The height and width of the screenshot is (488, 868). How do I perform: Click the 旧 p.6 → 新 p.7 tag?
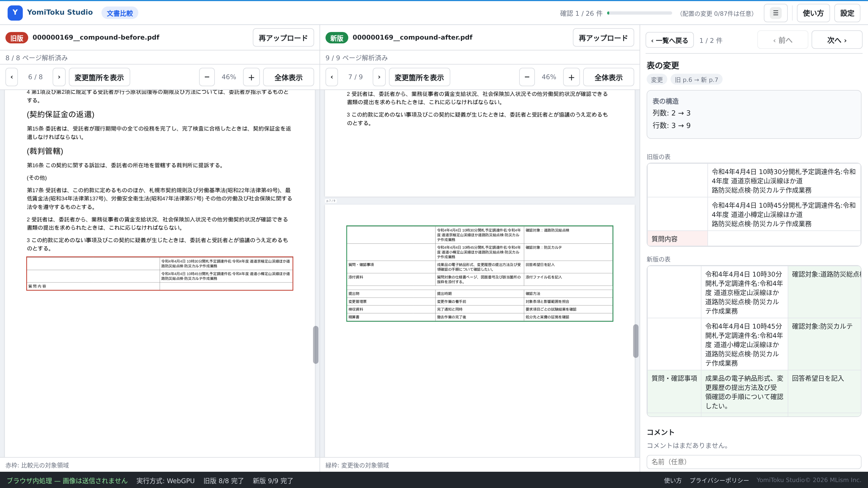(696, 80)
